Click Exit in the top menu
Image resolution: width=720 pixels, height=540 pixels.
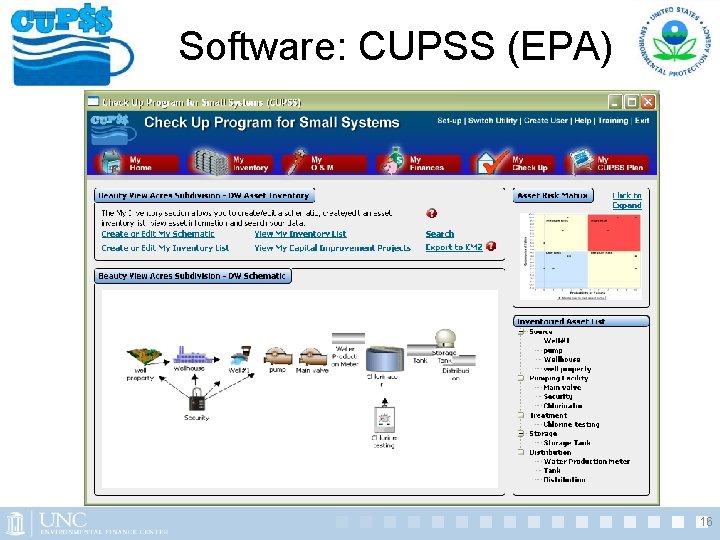[x=642, y=120]
